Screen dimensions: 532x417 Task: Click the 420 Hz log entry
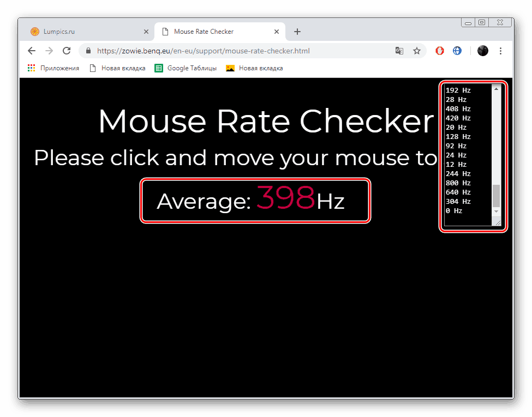(458, 118)
